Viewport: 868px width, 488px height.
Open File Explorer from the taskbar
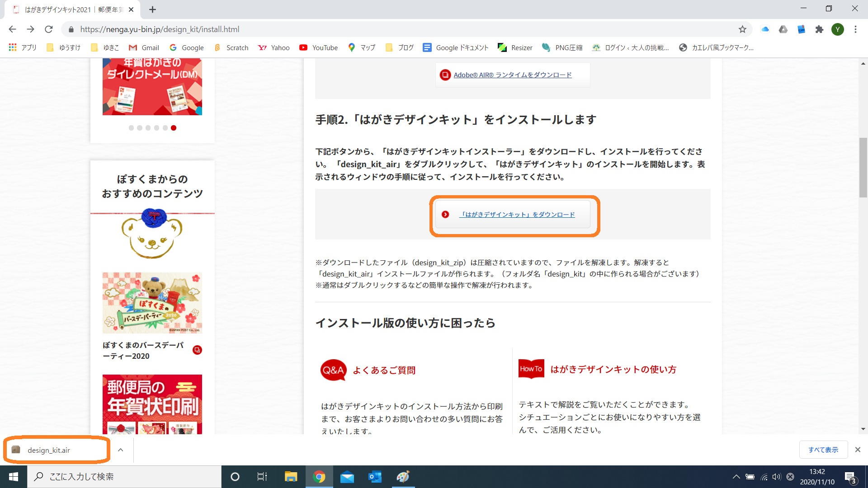[291, 477]
